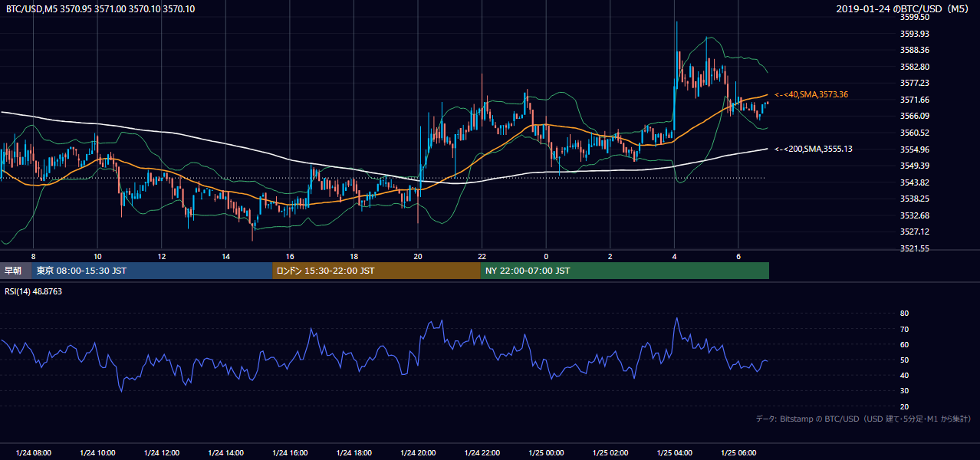Click the BTC/USD,M5 OHLC header text
Viewport: 980px width, 460px height.
[x=100, y=9]
